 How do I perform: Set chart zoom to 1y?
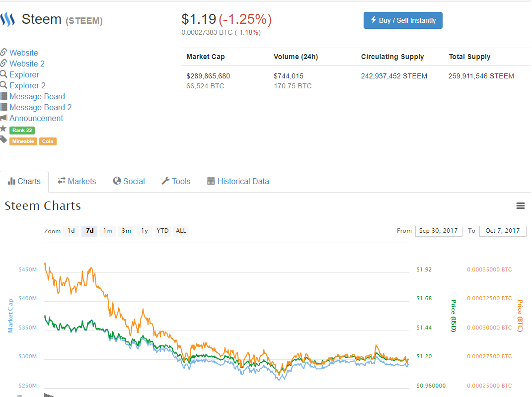145,231
